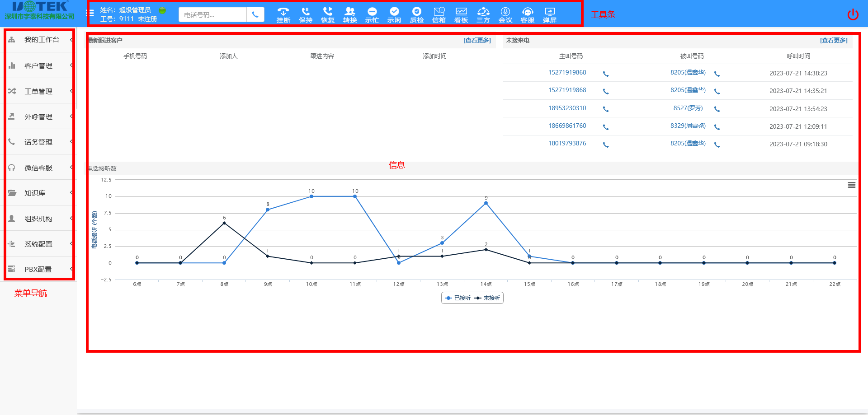Click 查看更多 link in 未接来电 panel

[x=833, y=41]
